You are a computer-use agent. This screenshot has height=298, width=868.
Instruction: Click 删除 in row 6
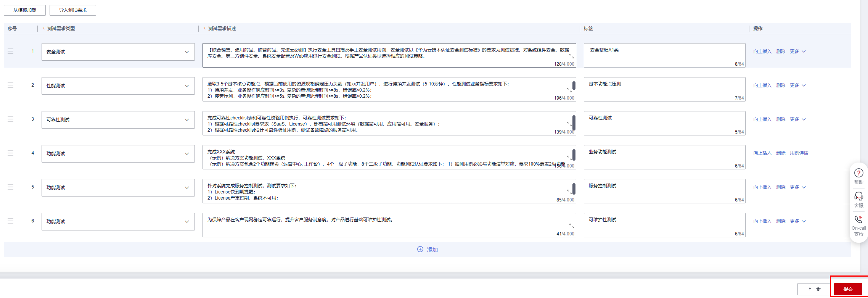pos(781,221)
